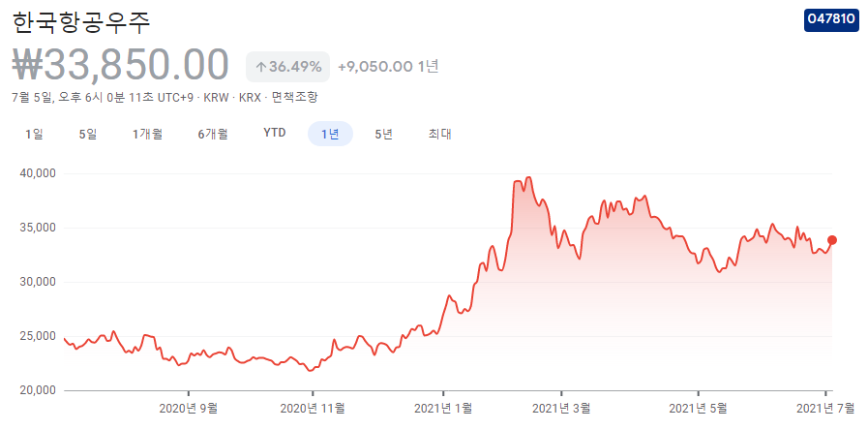Select the YTD range tab
Screen dimensions: 868x430
(275, 134)
